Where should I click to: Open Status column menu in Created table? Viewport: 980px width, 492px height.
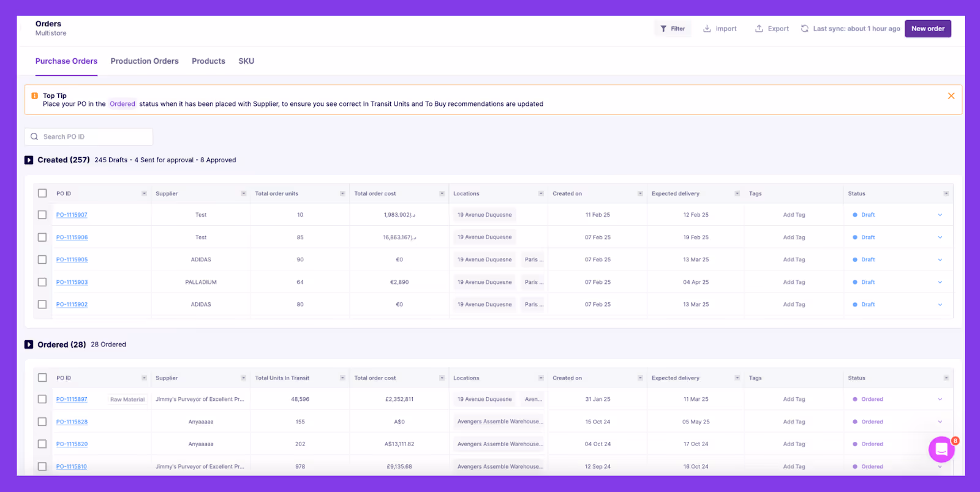946,193
